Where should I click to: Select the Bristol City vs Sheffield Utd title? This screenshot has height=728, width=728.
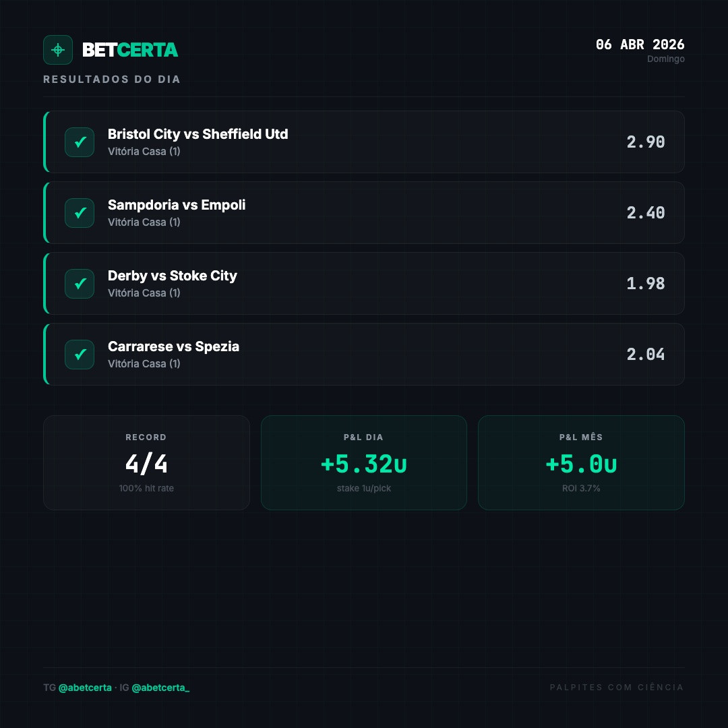198,133
